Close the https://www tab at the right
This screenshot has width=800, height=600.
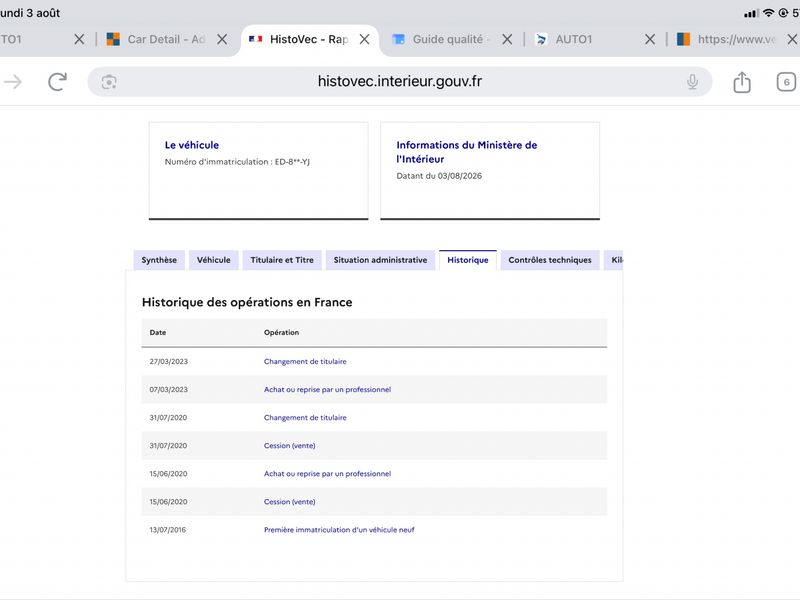(x=792, y=39)
